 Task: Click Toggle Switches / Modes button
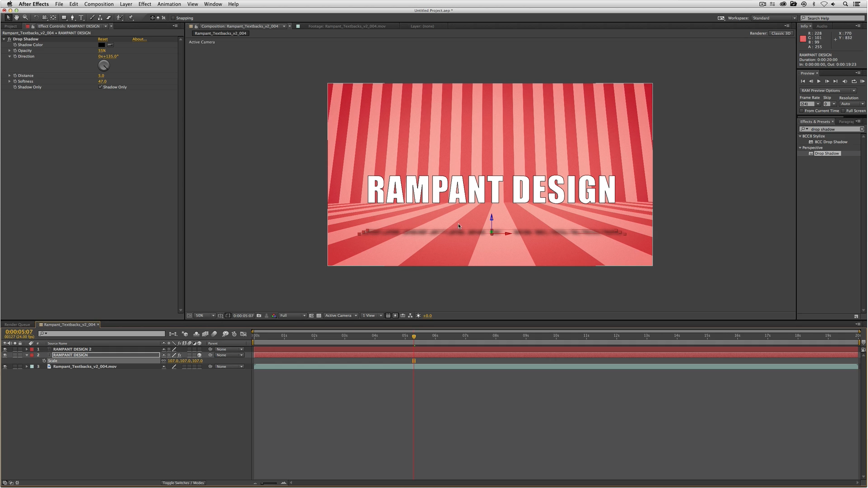click(183, 483)
